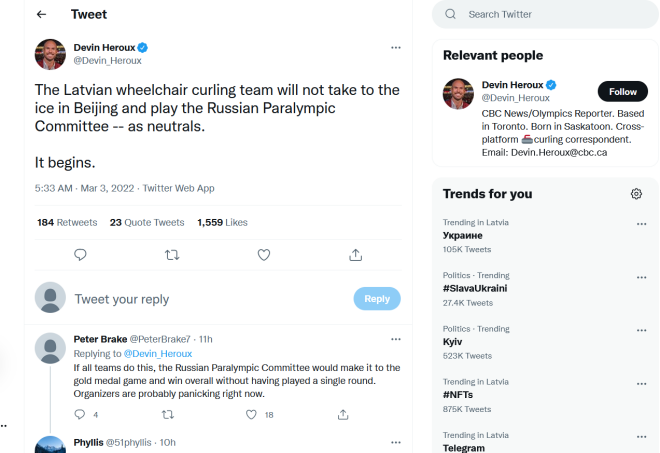Reply to Devin Heroux's tweet via comment icon

tap(81, 255)
